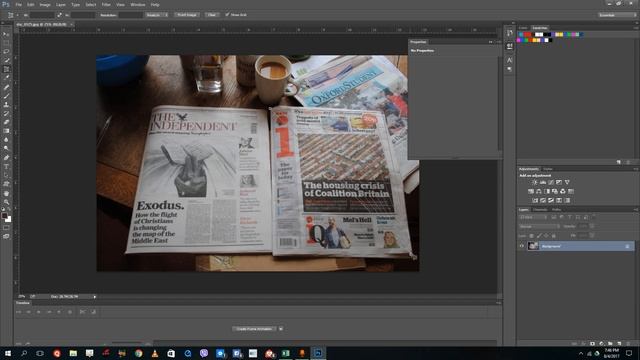Open status bar document info arrow
This screenshot has width=640, height=360.
[x=95, y=297]
